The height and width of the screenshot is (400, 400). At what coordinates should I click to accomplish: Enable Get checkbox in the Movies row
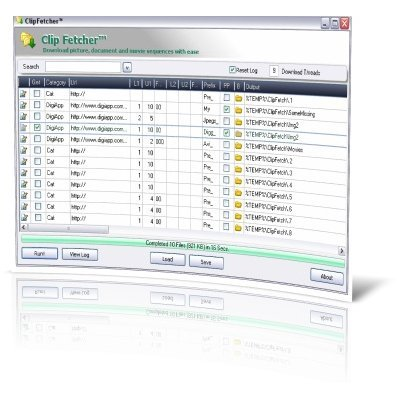tap(37, 139)
